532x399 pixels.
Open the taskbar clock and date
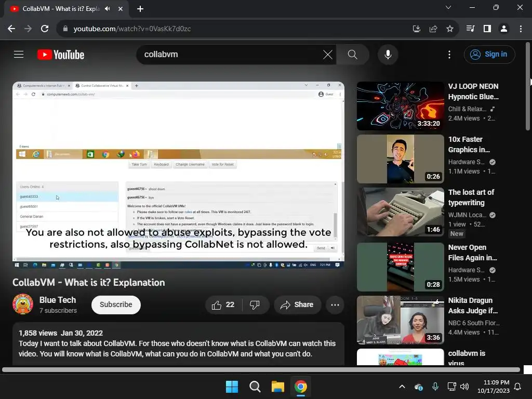pyautogui.click(x=494, y=387)
